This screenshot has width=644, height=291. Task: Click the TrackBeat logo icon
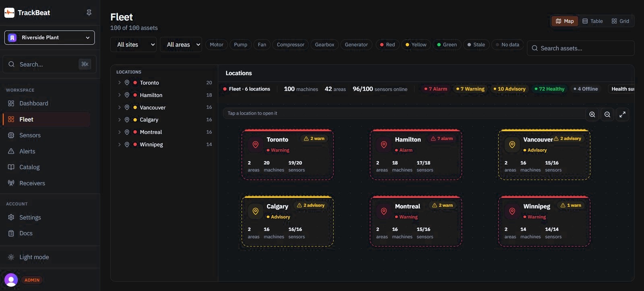pyautogui.click(x=9, y=12)
